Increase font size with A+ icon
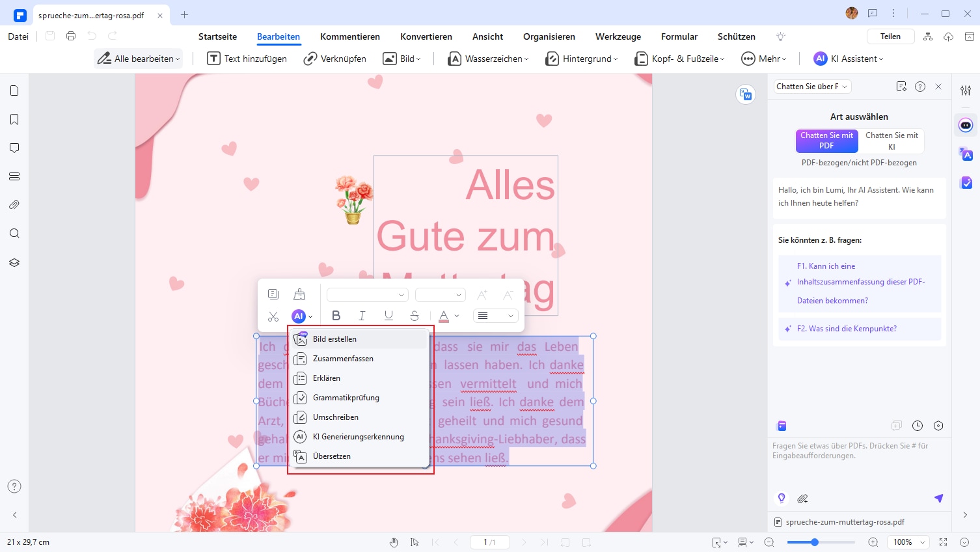 482,295
